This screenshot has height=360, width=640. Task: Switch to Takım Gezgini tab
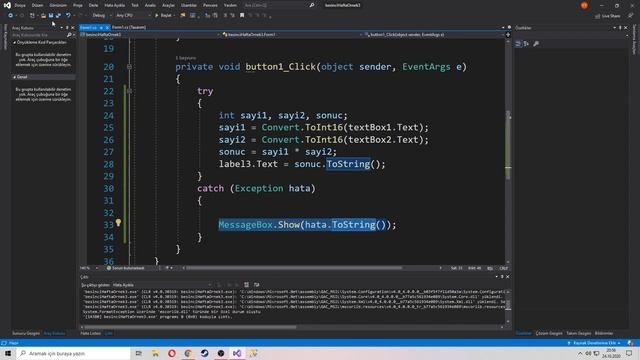tap(578, 333)
